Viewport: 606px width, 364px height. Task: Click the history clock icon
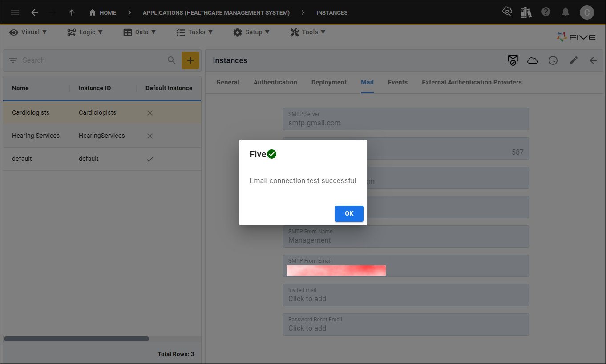553,60
